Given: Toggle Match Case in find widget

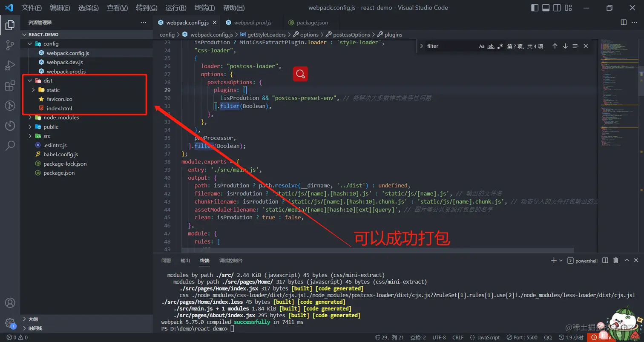Looking at the screenshot, I should coord(482,46).
